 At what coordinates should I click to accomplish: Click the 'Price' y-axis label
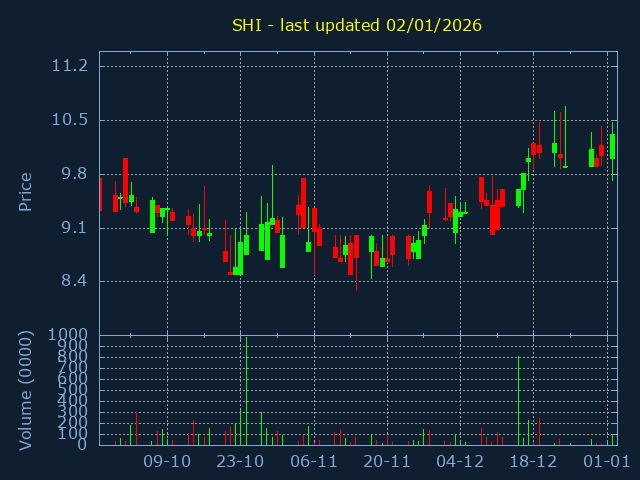26,191
